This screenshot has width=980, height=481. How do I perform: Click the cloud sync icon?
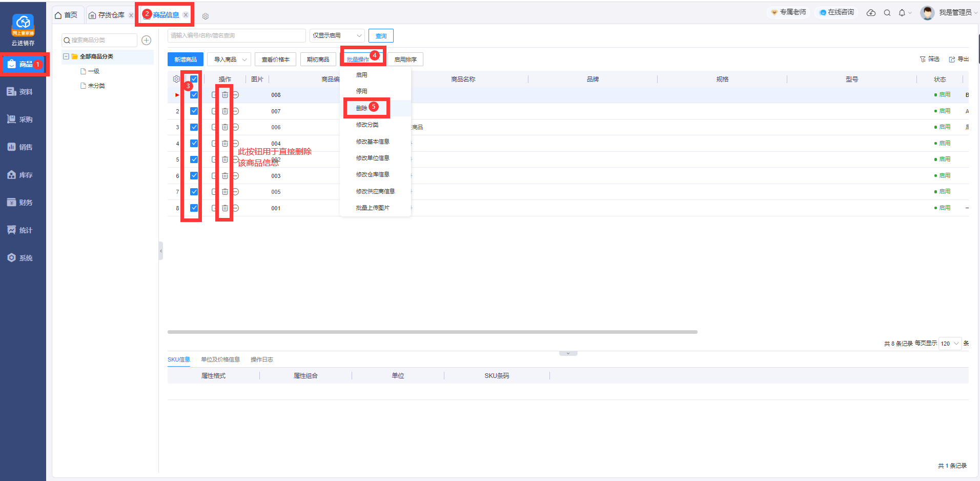(x=871, y=13)
